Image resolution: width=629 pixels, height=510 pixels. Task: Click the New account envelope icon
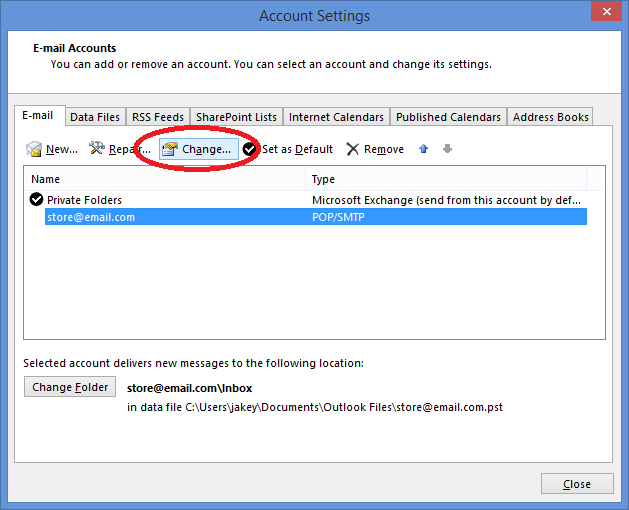34,149
